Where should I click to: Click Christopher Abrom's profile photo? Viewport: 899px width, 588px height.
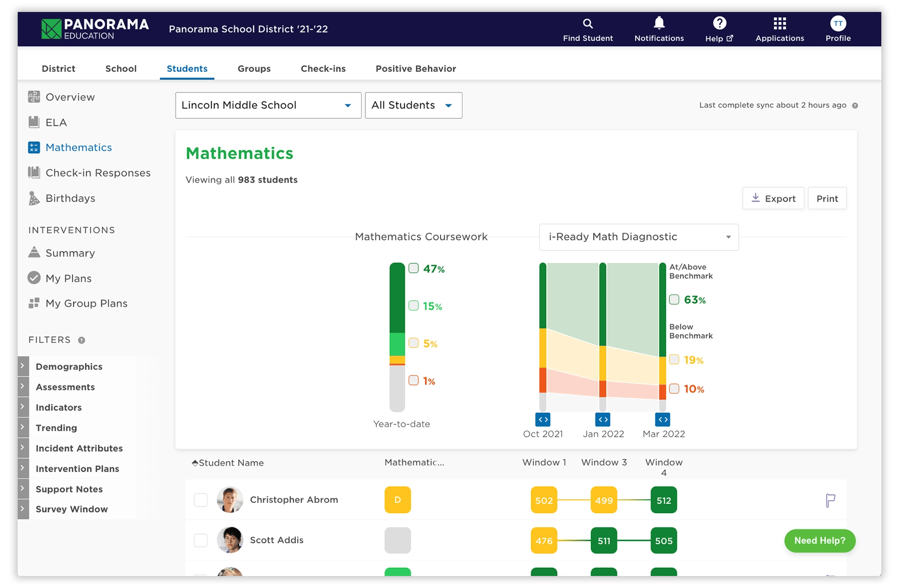click(230, 500)
